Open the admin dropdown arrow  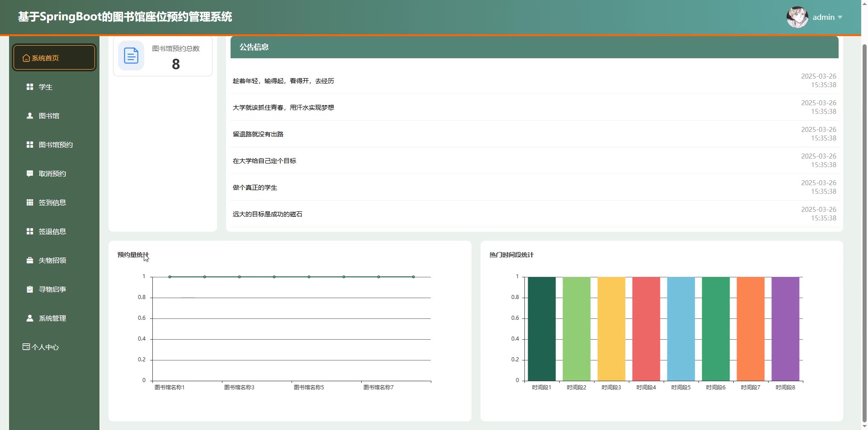[x=840, y=17]
